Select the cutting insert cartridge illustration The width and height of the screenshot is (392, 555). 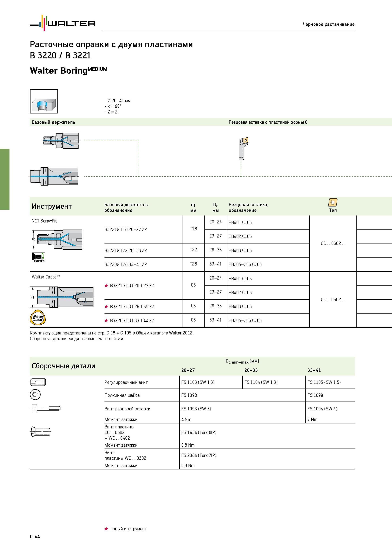(x=243, y=149)
